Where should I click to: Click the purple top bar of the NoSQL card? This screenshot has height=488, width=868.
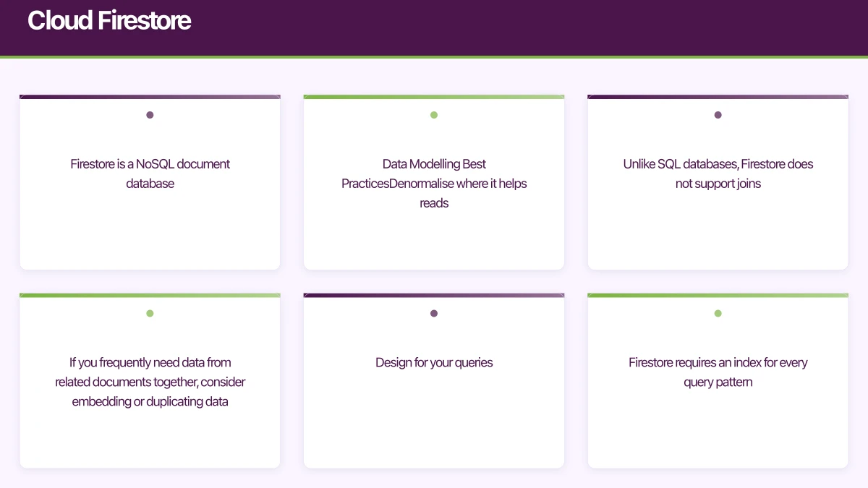pos(150,97)
